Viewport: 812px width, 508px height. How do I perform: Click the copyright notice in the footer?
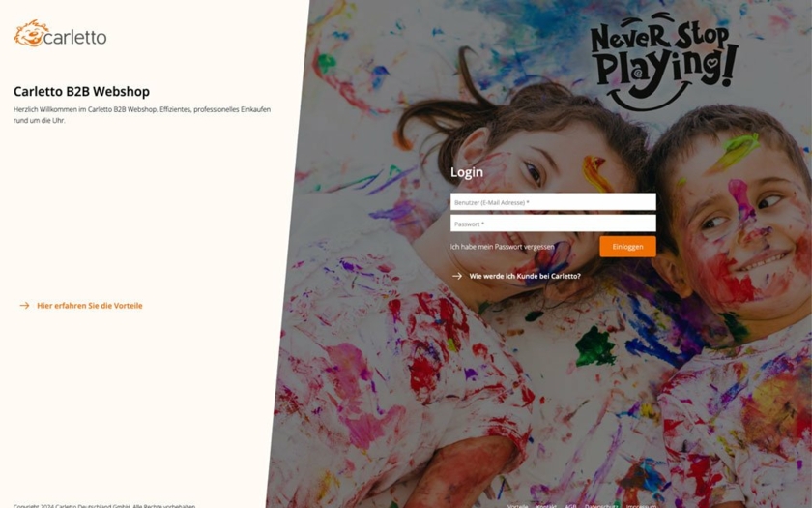click(x=104, y=505)
